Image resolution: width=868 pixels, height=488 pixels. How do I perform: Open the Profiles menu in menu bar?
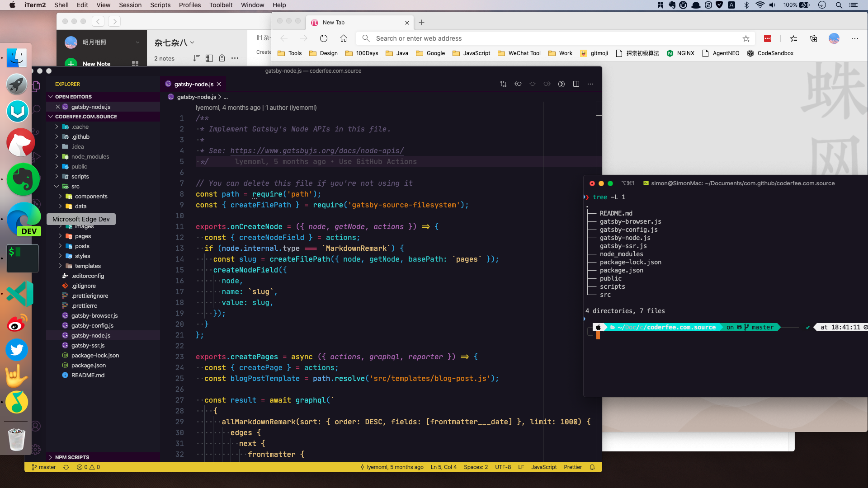tap(189, 5)
